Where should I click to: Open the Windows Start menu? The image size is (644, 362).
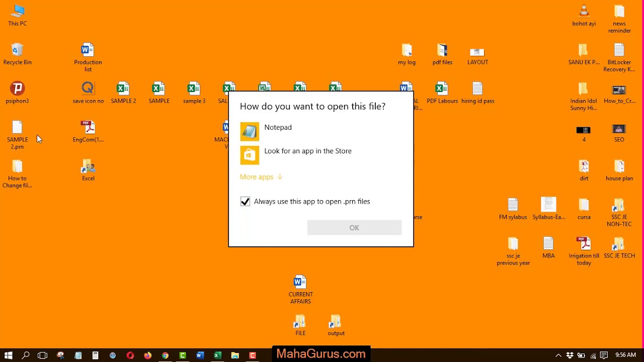pos(9,355)
